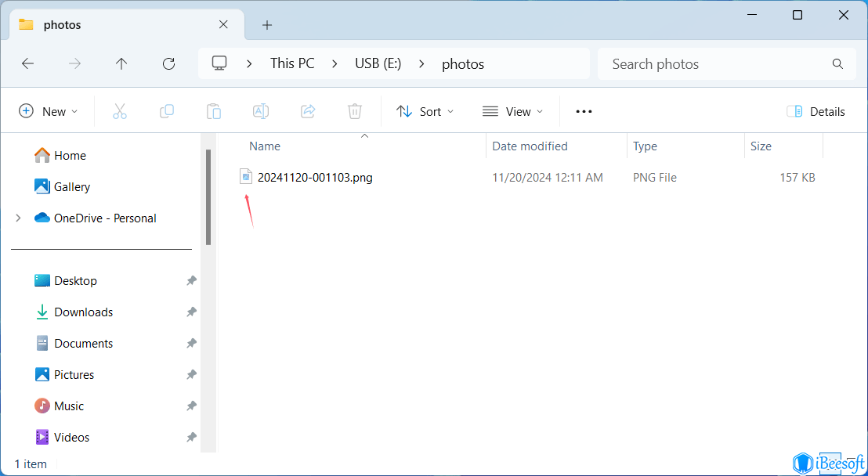Navigate up one folder level
This screenshot has width=868, height=476.
(x=121, y=63)
